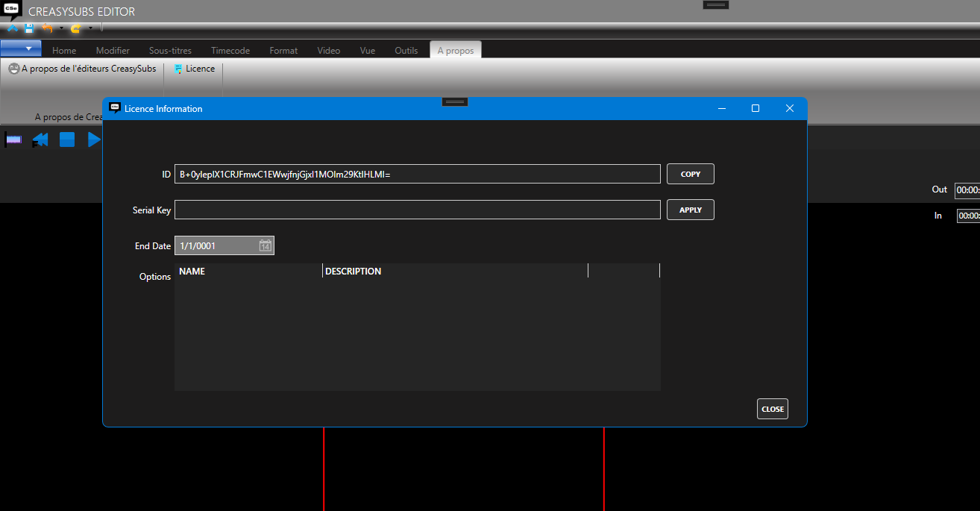Click the In label beside the timecode
Screen dimensions: 980x511
point(938,216)
